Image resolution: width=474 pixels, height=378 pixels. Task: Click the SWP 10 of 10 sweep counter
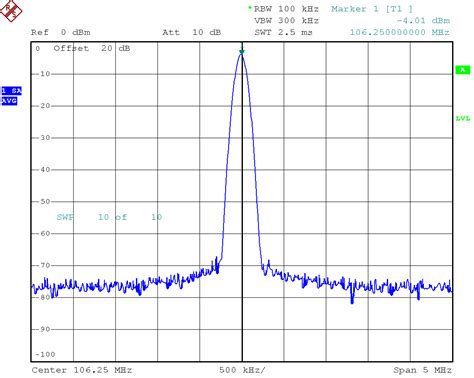click(x=109, y=217)
